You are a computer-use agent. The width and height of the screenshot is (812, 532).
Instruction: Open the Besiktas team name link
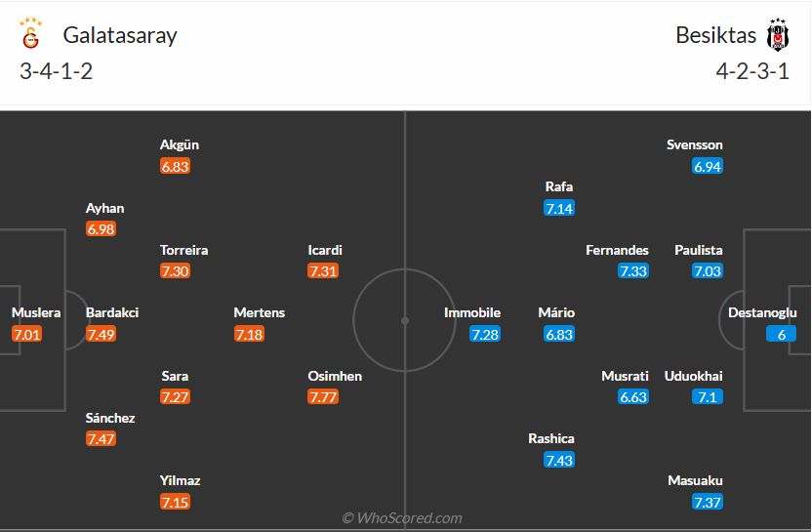tap(715, 35)
